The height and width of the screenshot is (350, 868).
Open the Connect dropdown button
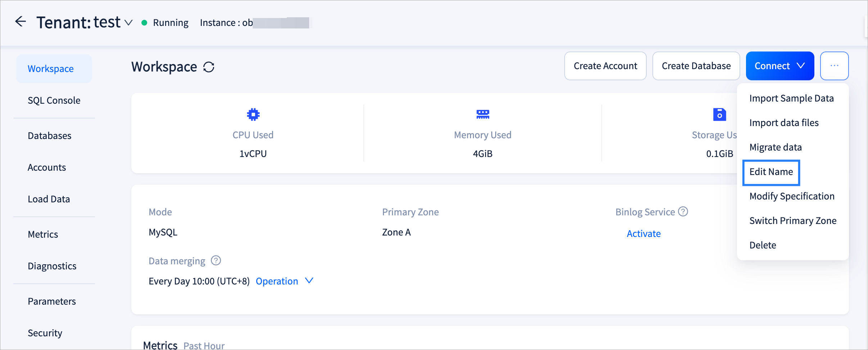[x=779, y=66]
